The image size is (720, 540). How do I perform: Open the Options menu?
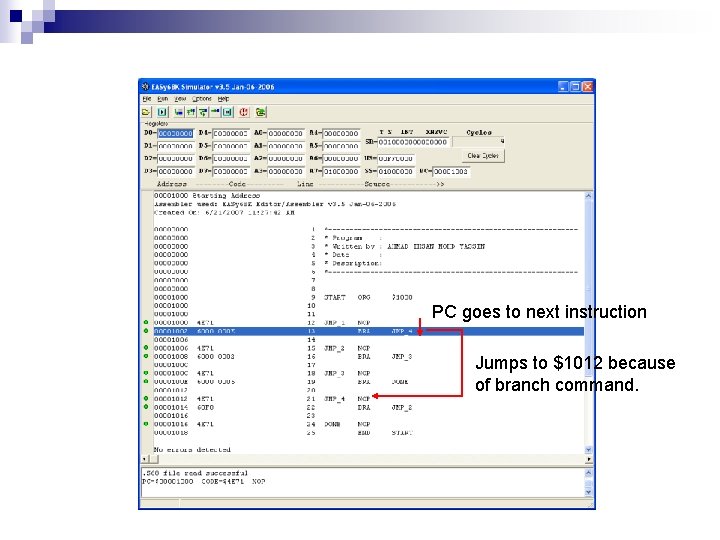point(202,99)
